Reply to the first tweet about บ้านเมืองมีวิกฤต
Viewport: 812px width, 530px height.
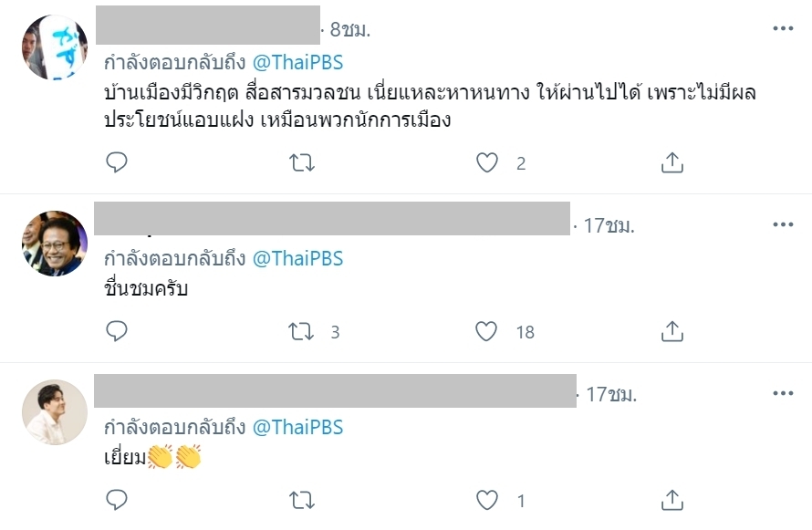[116, 162]
